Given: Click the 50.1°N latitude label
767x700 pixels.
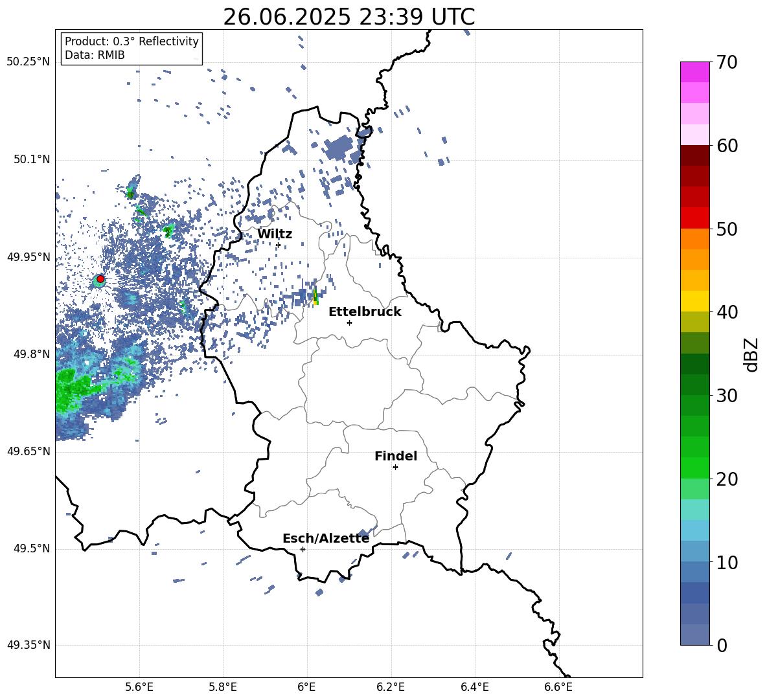Looking at the screenshot, I should point(31,160).
